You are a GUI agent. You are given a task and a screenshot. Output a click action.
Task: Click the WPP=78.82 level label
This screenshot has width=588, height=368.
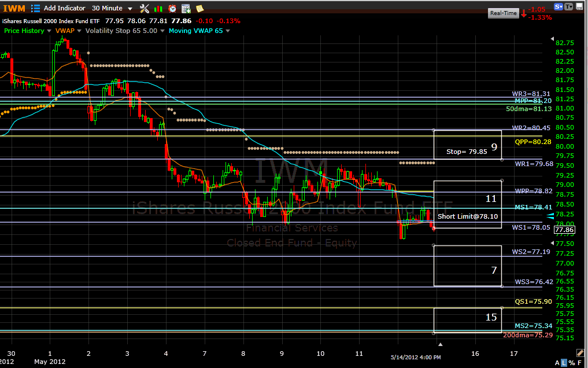point(534,191)
